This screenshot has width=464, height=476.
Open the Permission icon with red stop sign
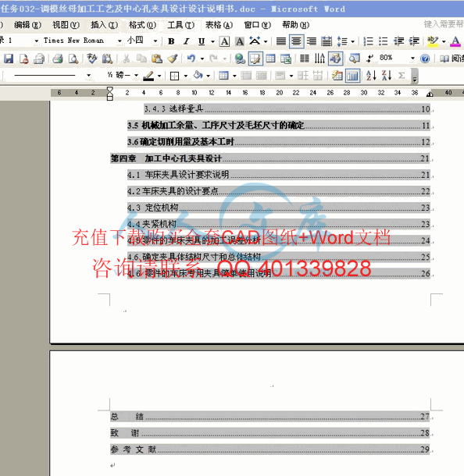(x=23, y=59)
